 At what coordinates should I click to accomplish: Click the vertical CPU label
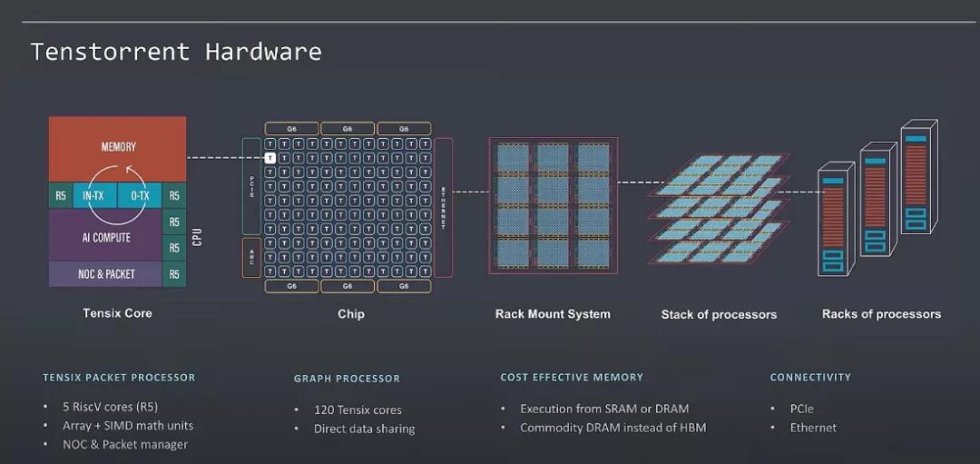tap(198, 236)
